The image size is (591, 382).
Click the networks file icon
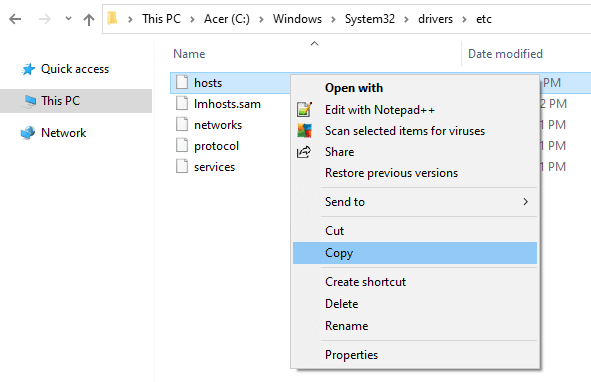coord(182,124)
